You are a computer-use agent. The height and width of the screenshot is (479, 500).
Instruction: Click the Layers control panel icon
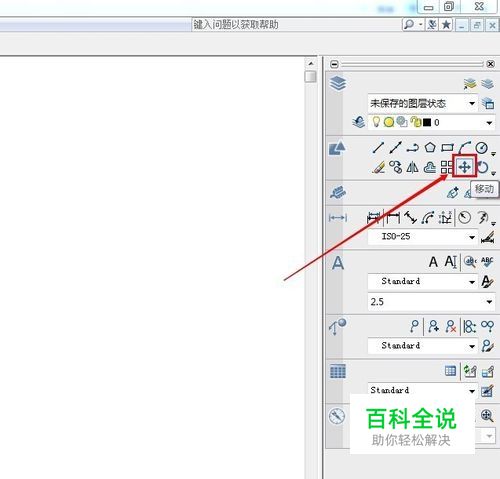pos(338,83)
